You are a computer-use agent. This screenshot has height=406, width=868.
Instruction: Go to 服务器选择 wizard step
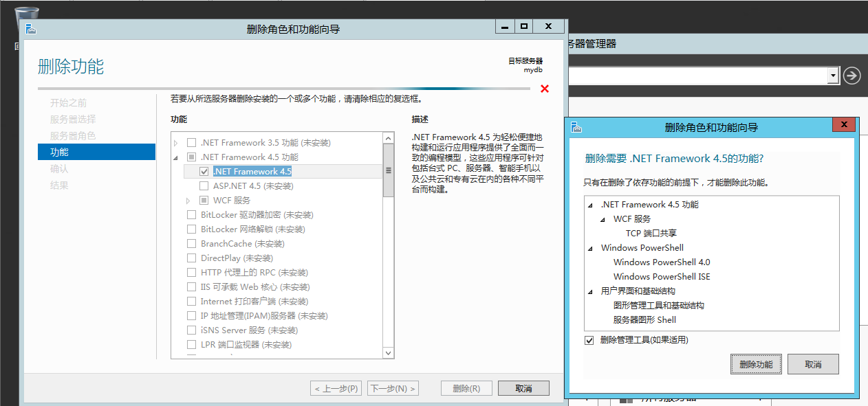pos(73,120)
